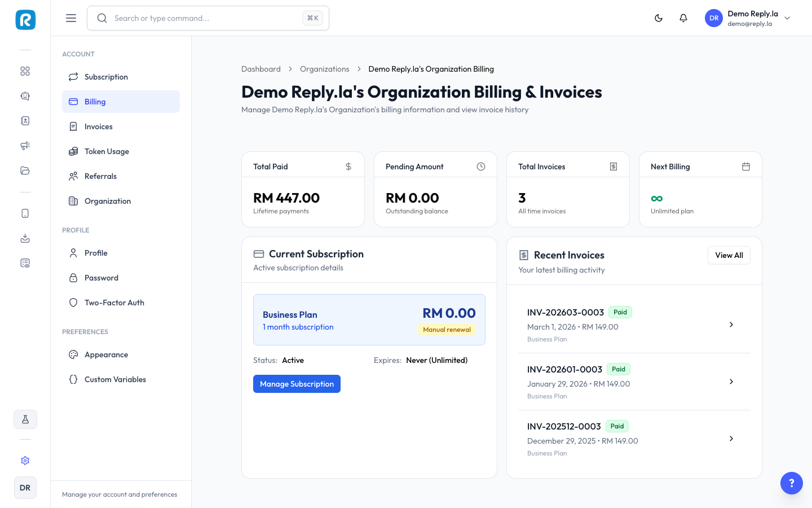The image size is (812, 508).
Task: Click the calendar icon on Next Billing card
Action: pos(746,167)
